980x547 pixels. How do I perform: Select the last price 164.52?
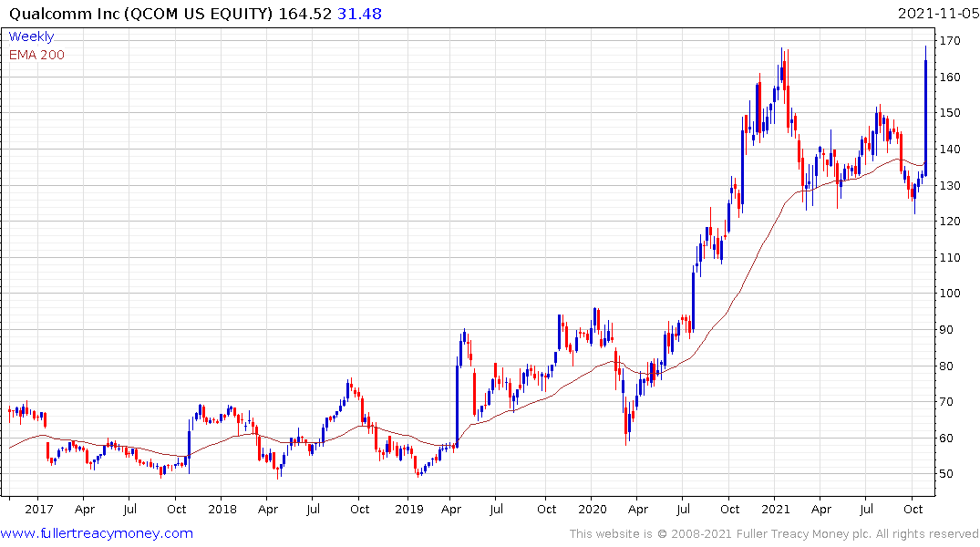coord(305,14)
